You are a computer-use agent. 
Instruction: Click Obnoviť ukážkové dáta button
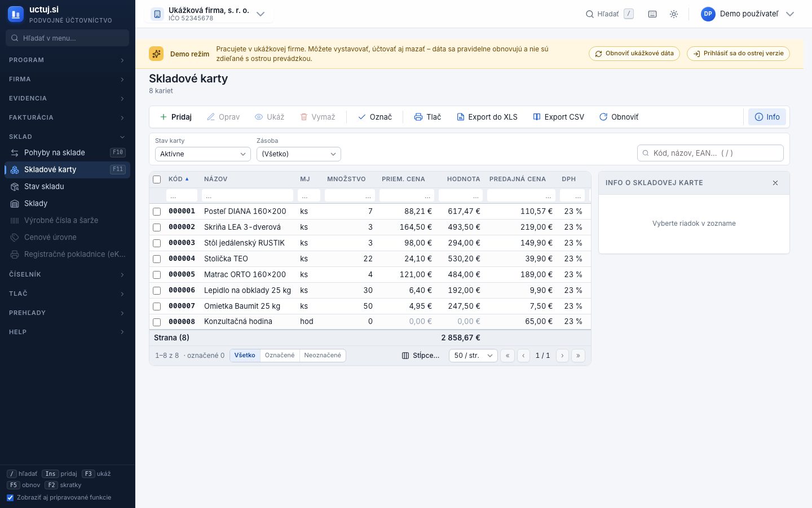tap(634, 54)
